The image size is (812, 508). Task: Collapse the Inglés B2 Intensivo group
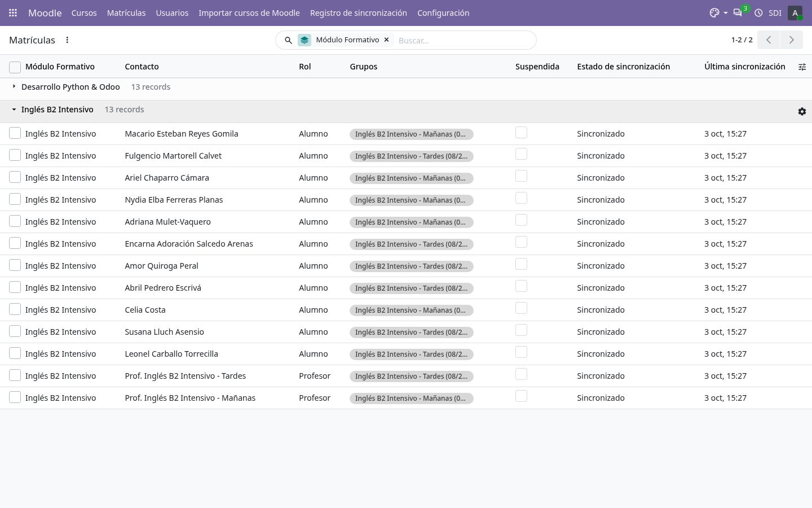(x=14, y=110)
